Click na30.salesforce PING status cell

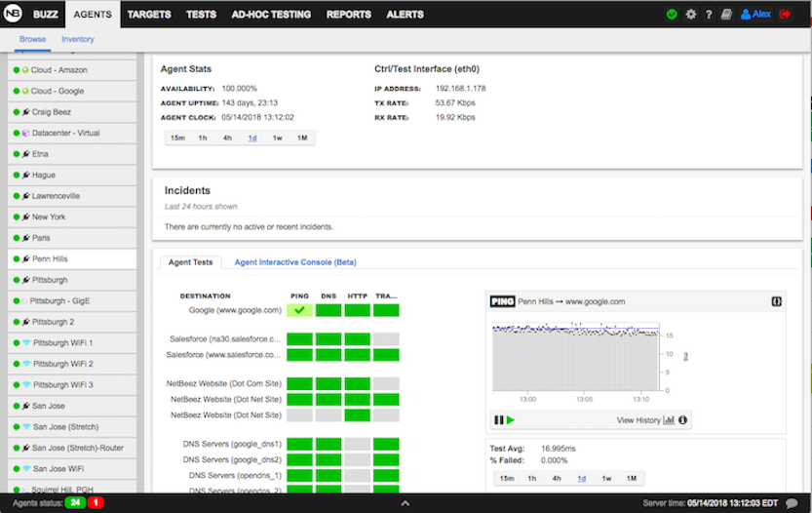[300, 339]
